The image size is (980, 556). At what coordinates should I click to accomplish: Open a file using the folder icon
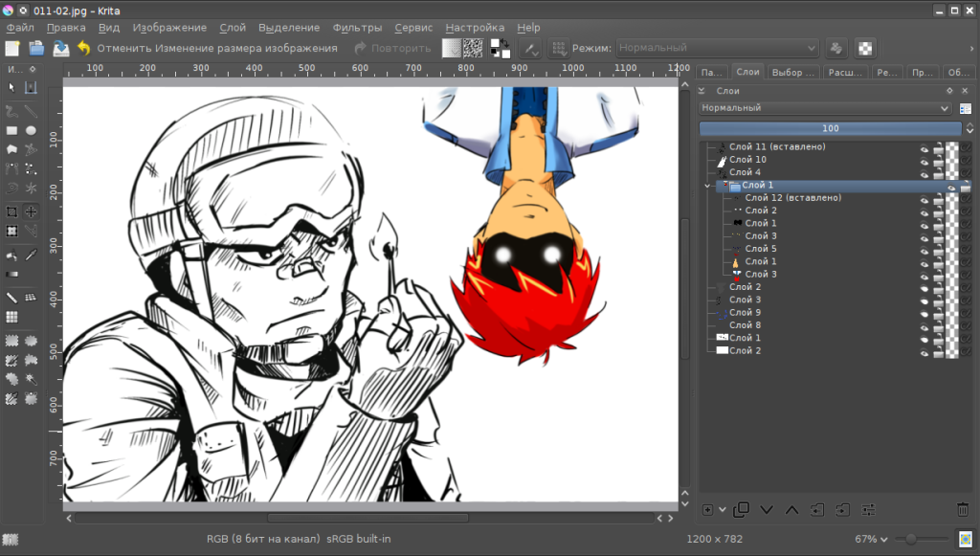coord(36,48)
